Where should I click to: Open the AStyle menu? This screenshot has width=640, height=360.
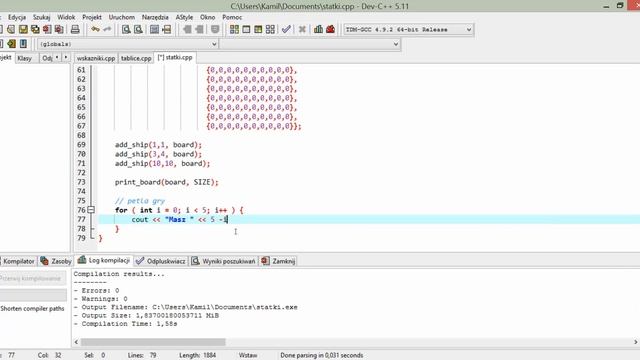(x=184, y=17)
